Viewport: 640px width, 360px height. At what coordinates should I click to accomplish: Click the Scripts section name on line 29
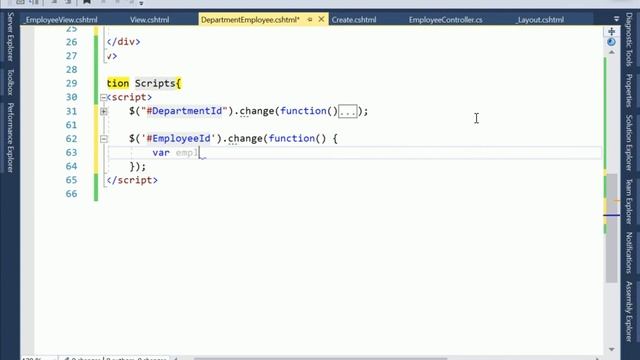(155, 83)
